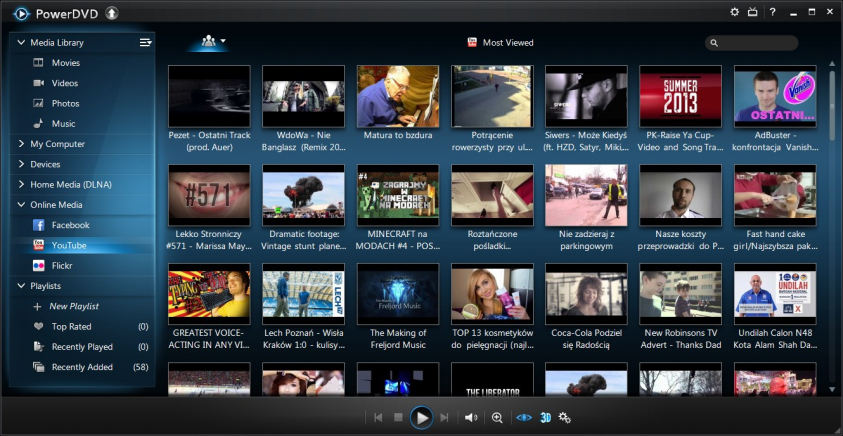Toggle 3D playback mode

pos(545,417)
